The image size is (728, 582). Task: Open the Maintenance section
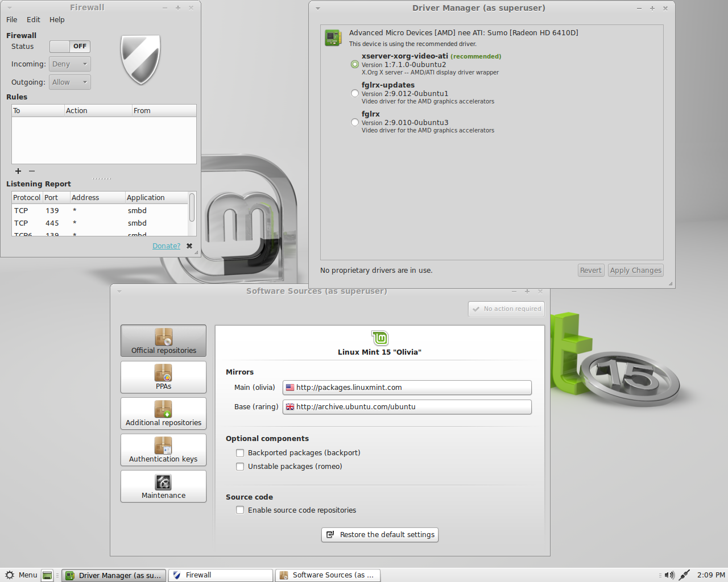(163, 486)
